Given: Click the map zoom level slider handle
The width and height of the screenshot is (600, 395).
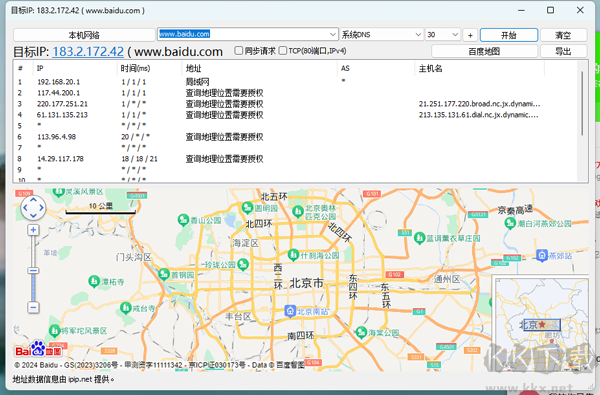Looking at the screenshot, I should point(33,271).
